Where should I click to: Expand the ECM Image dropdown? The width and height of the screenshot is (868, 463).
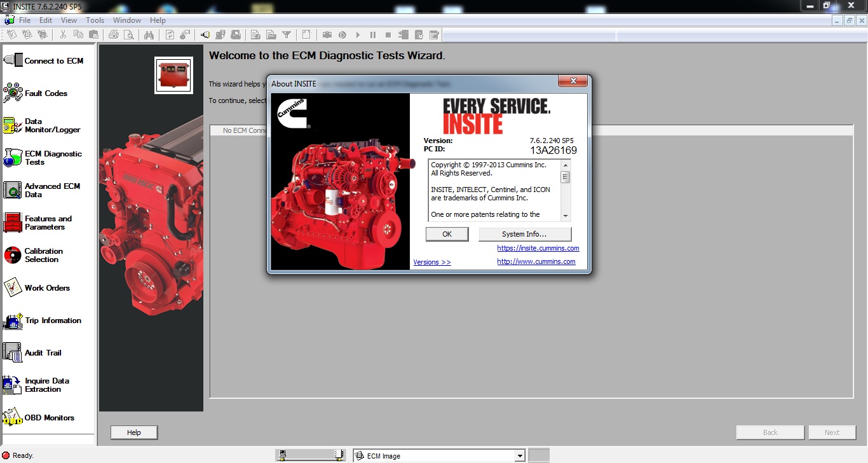coord(520,456)
